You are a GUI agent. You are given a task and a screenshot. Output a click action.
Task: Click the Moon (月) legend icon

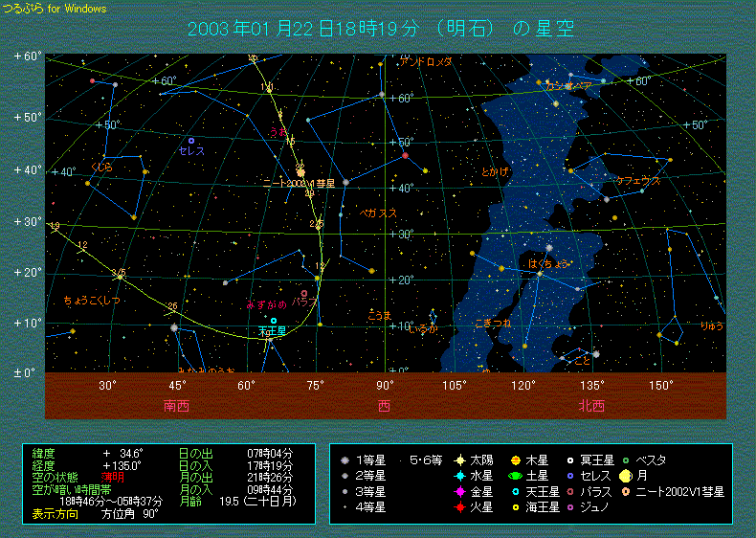pyautogui.click(x=625, y=476)
